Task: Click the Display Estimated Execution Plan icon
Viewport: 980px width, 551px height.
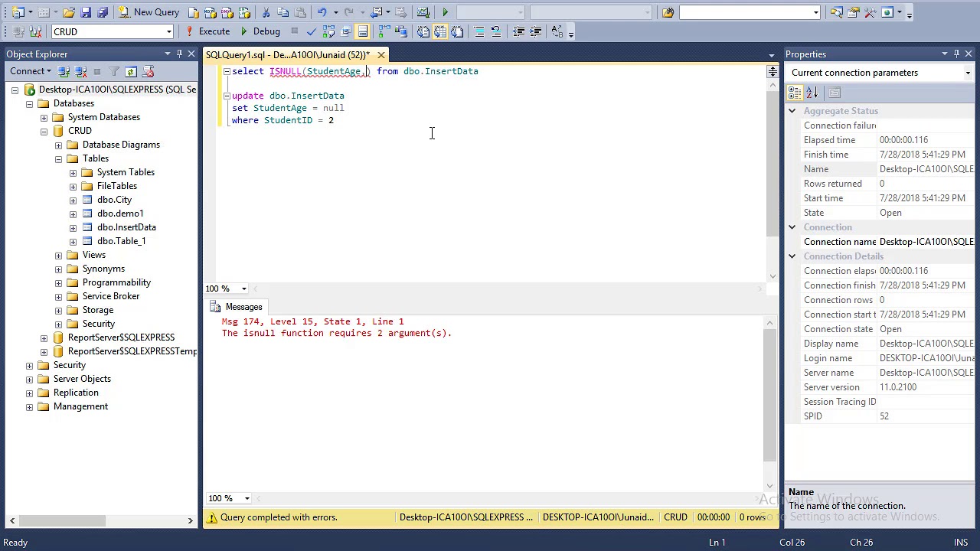Action: 328,31
